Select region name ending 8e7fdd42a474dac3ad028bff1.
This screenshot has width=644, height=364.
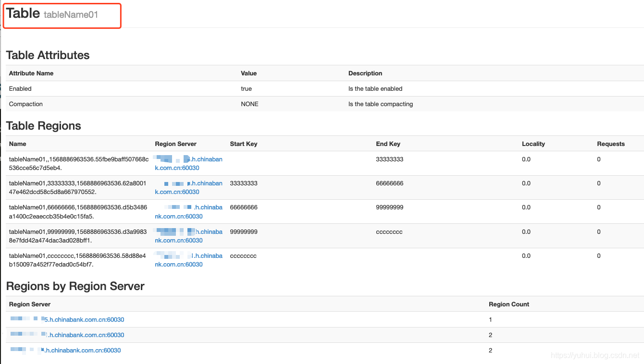coord(78,236)
